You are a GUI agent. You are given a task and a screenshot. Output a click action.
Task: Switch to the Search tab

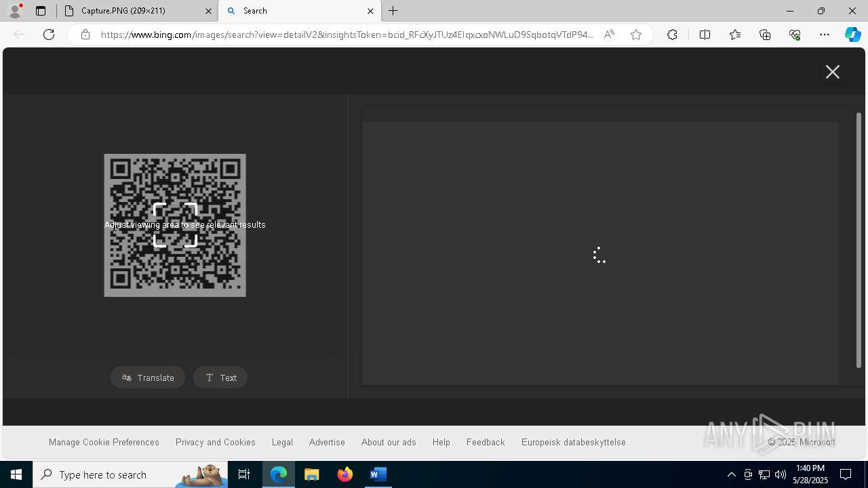pyautogui.click(x=295, y=11)
